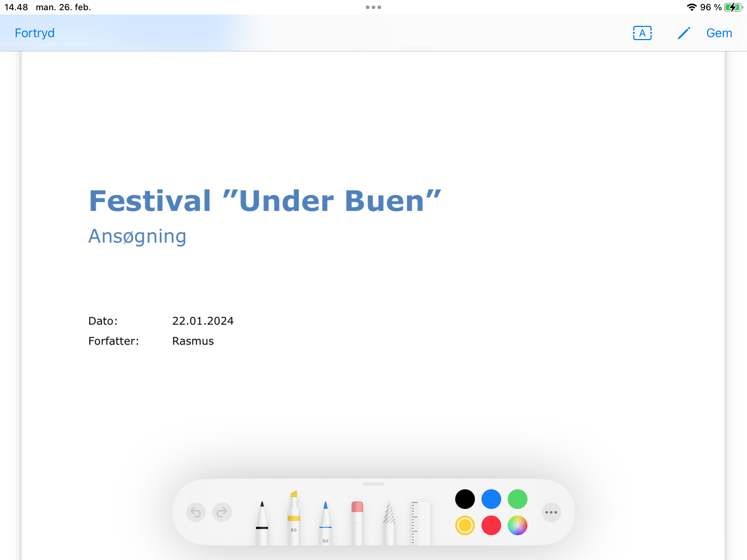Select the lasso selection tool
747x560 pixels.
389,523
